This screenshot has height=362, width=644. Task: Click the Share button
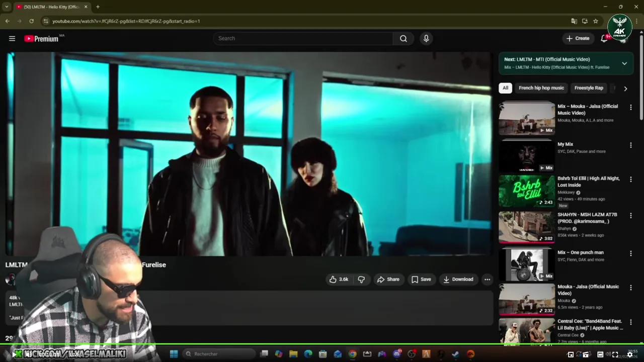click(388, 280)
